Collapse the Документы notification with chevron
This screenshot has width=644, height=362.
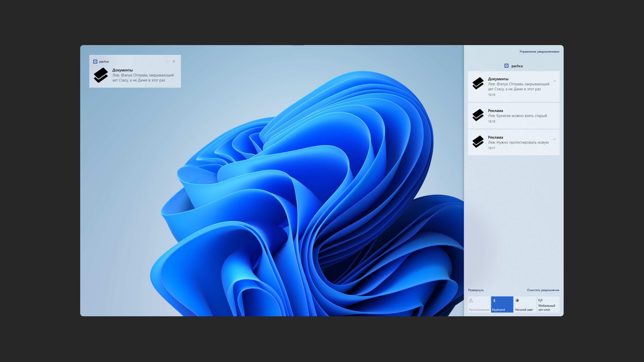click(555, 81)
